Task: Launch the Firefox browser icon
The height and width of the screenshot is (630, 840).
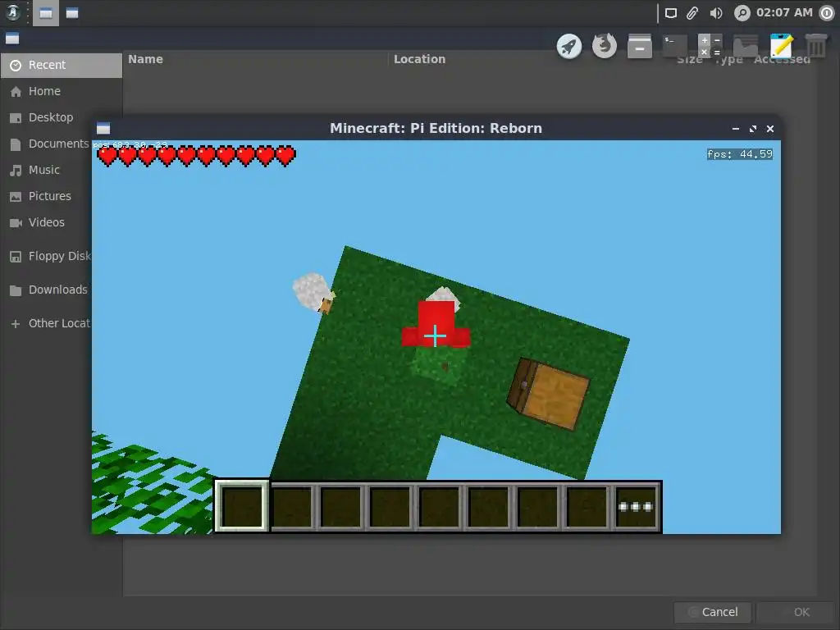Action: click(x=605, y=46)
